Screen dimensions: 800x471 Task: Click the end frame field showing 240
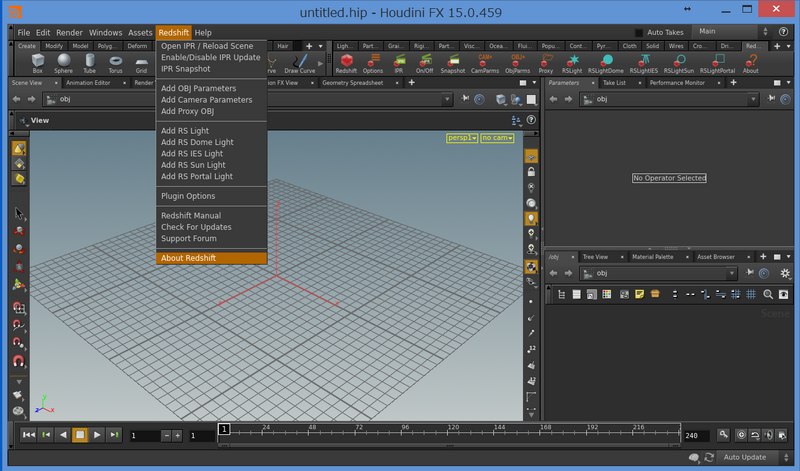(695, 436)
